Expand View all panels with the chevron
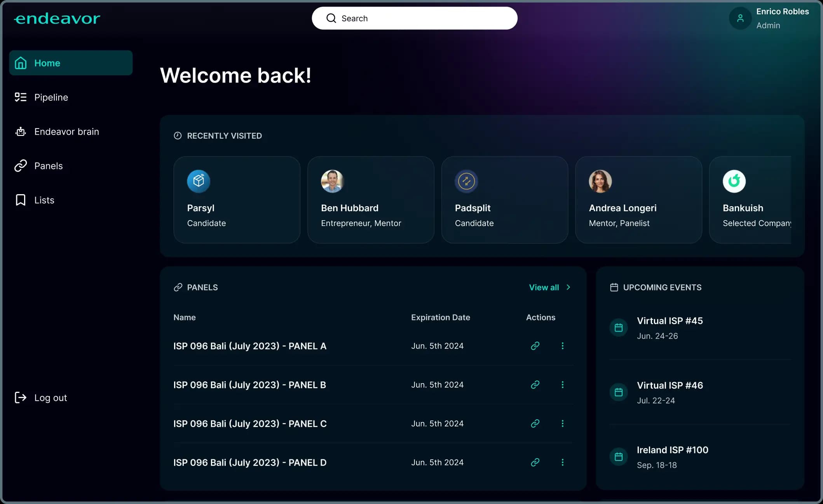This screenshot has width=823, height=504. click(x=568, y=287)
